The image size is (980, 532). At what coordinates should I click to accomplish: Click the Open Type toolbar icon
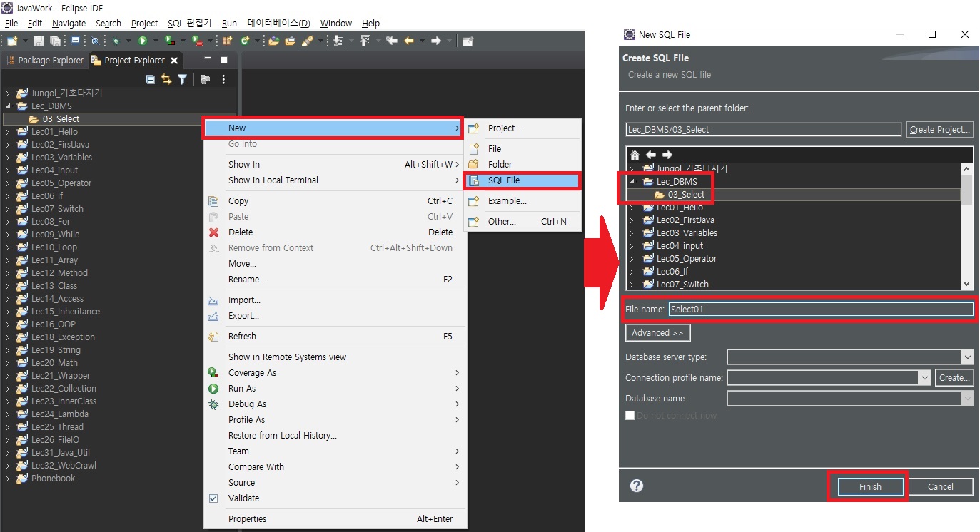(273, 41)
